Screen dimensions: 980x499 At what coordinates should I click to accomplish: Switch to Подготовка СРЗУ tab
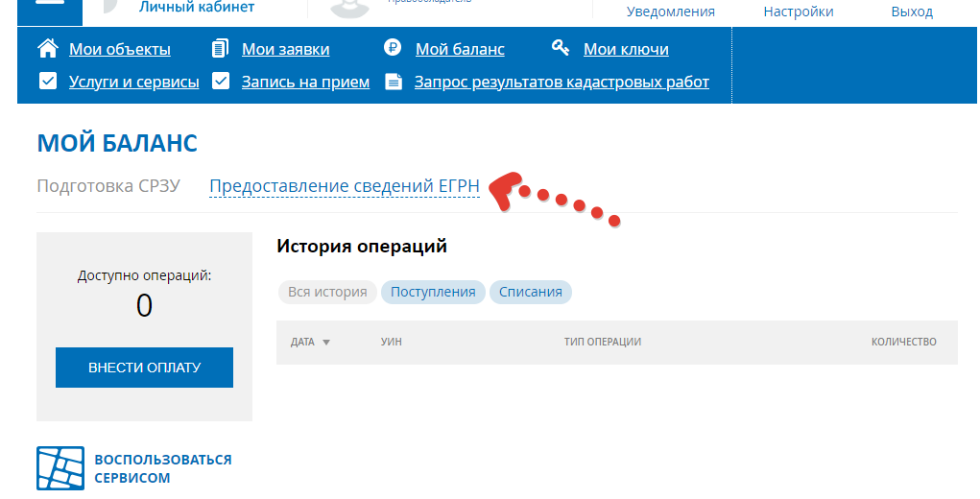(108, 186)
